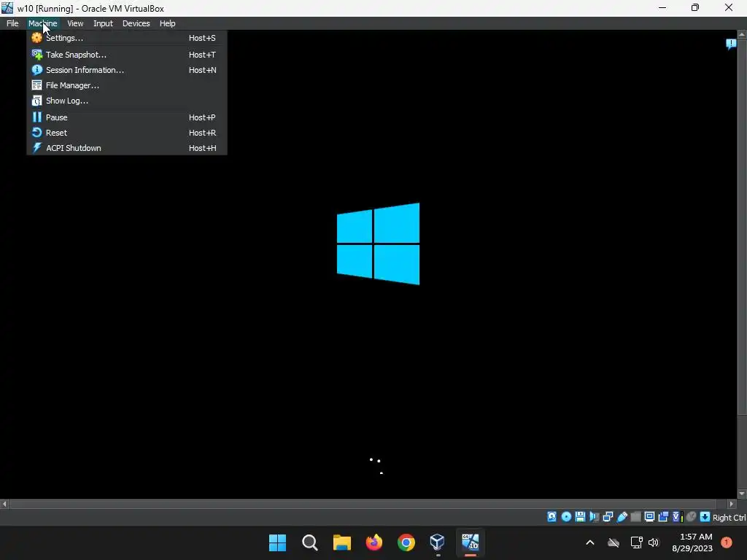Open the Input menu
This screenshot has width=747, height=560.
(x=103, y=23)
